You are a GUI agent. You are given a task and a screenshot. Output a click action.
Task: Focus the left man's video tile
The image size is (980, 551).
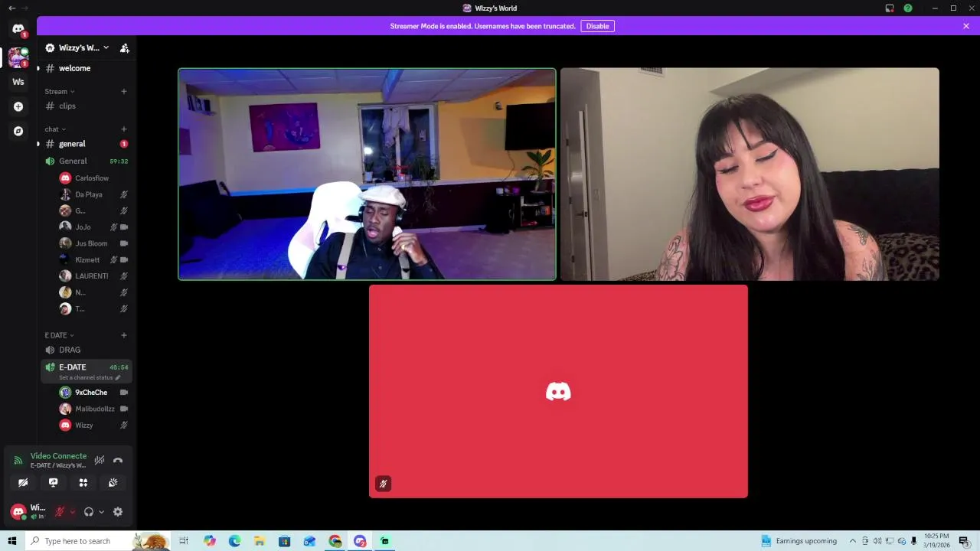[367, 174]
